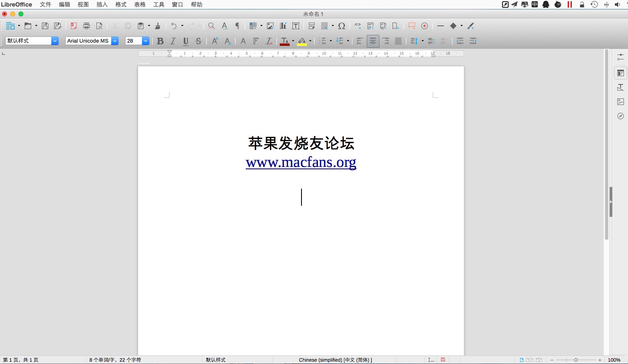Insert a page break
The image size is (628, 364).
coord(312,26)
